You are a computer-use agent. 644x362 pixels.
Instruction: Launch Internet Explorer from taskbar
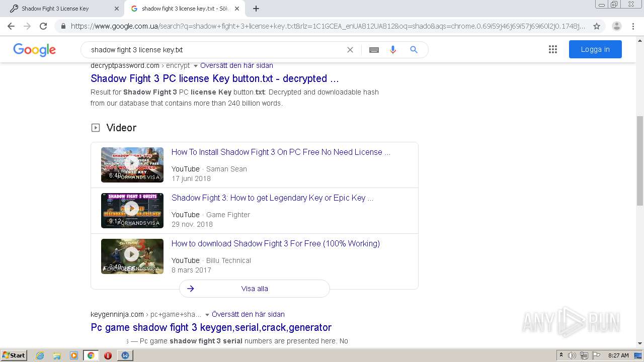click(x=40, y=355)
